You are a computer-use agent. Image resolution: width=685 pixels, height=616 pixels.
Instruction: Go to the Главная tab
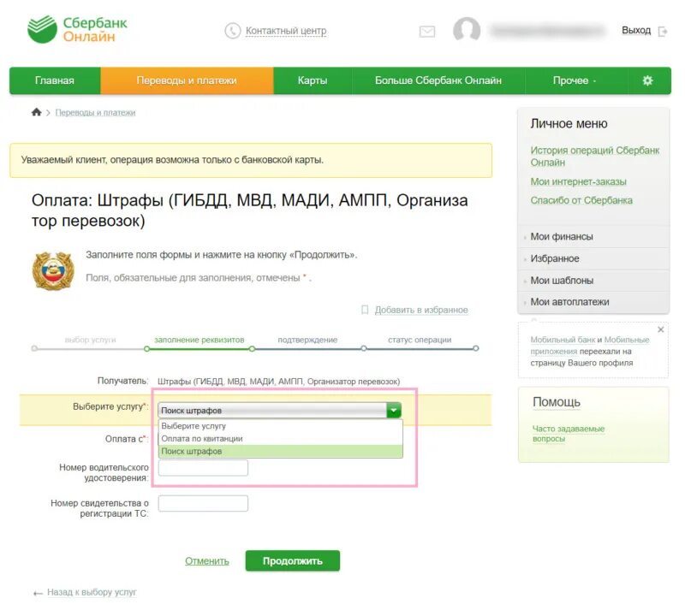click(x=55, y=80)
